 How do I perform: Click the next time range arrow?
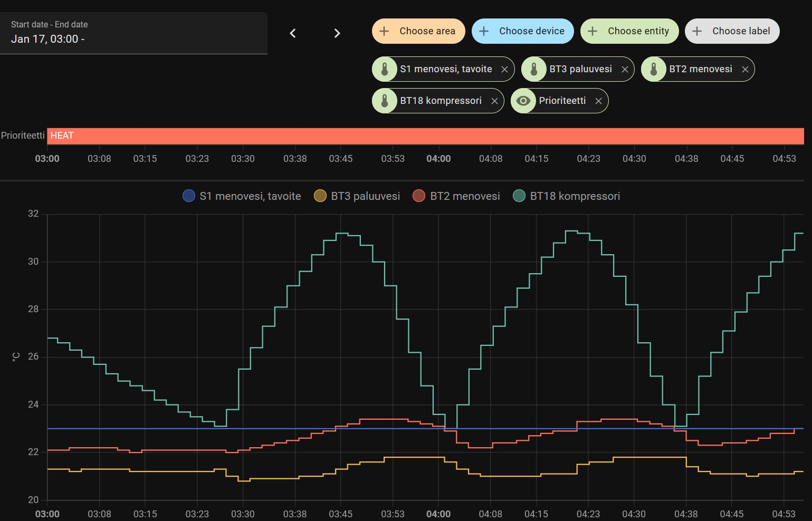point(337,33)
